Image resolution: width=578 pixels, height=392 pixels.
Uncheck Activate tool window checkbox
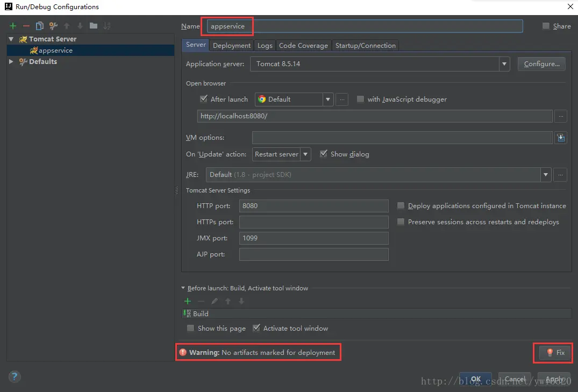256,328
